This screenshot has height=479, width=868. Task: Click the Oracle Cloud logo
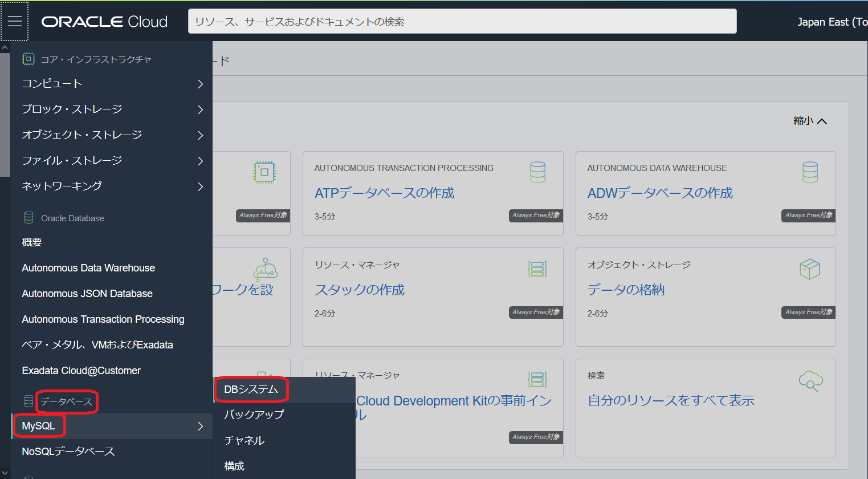(104, 22)
